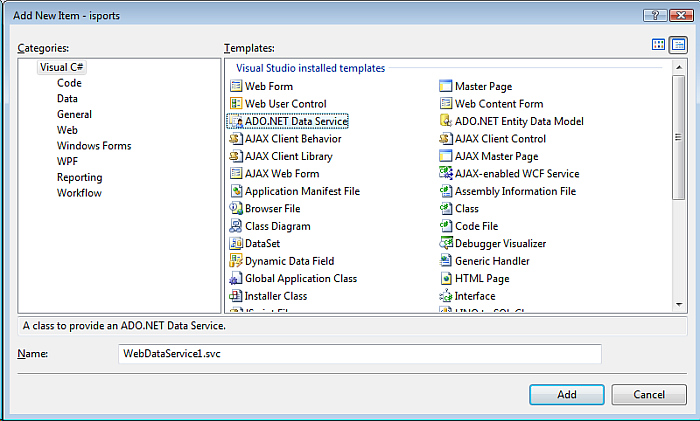Click the HTML Page template icon
Screen dimensions: 700x421
446,279
